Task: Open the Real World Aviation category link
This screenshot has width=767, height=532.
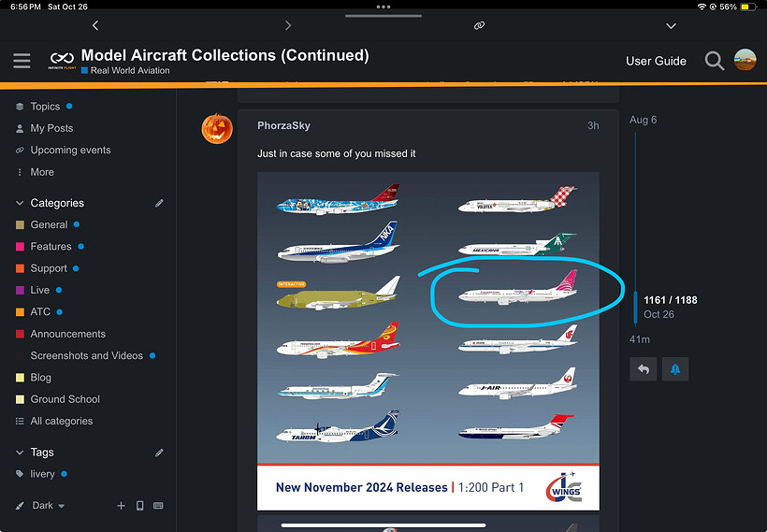Action: (x=129, y=71)
